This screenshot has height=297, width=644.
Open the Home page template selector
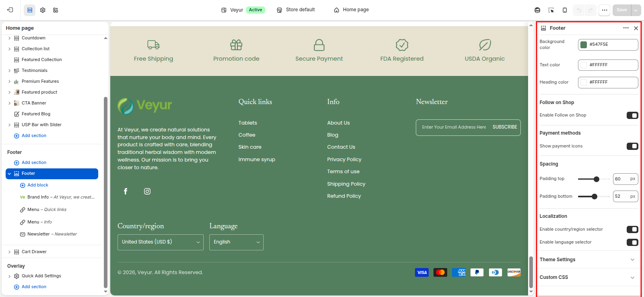click(x=351, y=10)
